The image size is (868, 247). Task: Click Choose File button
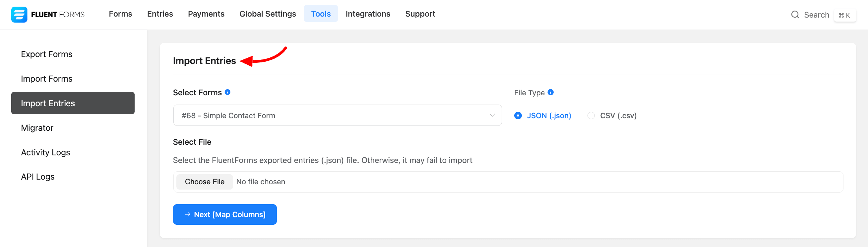click(x=204, y=182)
